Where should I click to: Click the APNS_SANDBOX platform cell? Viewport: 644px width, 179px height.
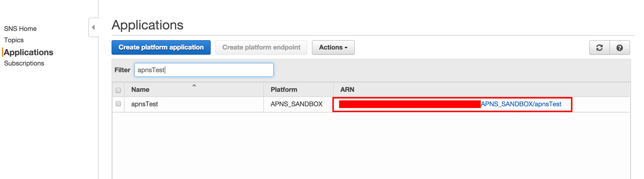tap(298, 104)
